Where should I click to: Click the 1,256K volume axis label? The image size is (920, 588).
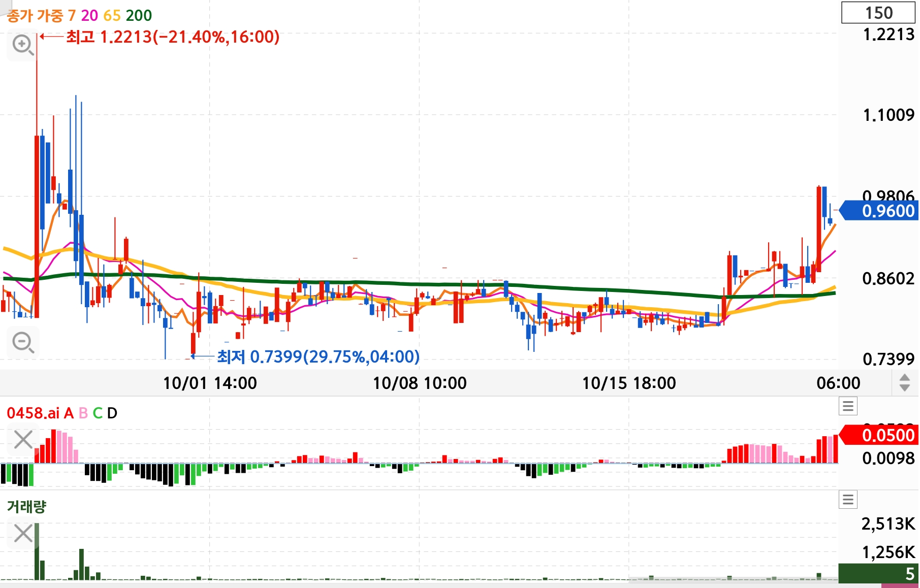pos(888,552)
